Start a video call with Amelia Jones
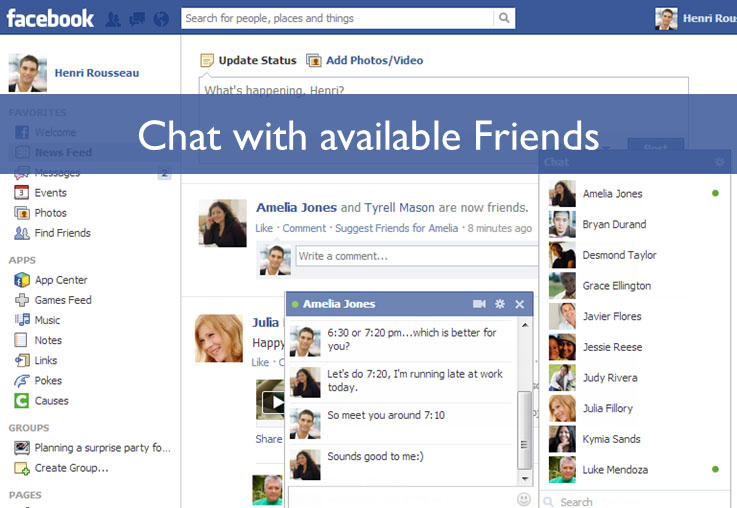Viewport: 737px width, 508px height. 479,304
